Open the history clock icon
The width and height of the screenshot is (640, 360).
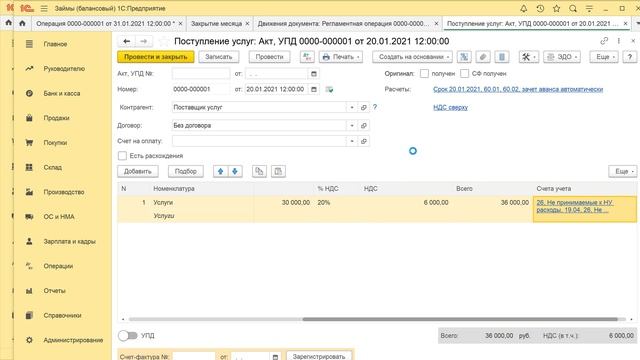(540, 8)
